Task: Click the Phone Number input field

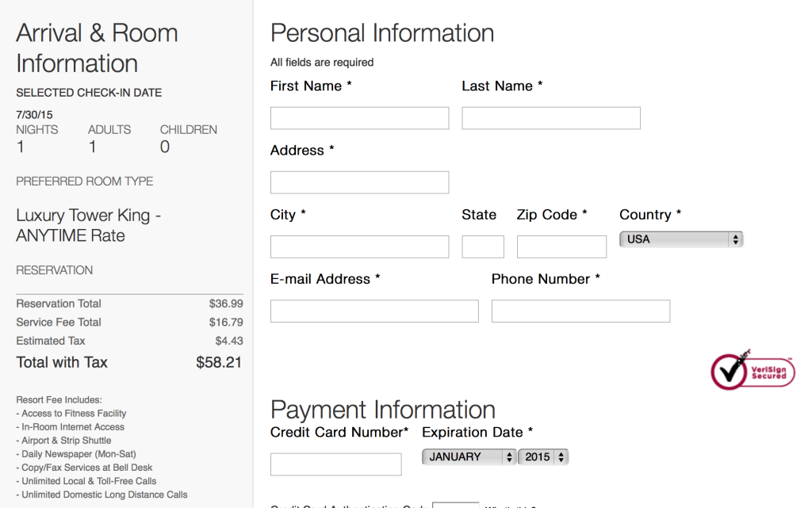Action: 580,311
